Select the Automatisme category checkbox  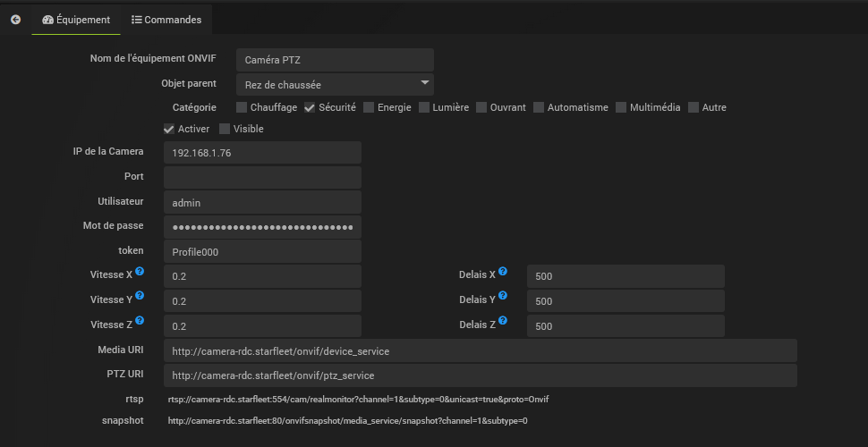pyautogui.click(x=539, y=107)
